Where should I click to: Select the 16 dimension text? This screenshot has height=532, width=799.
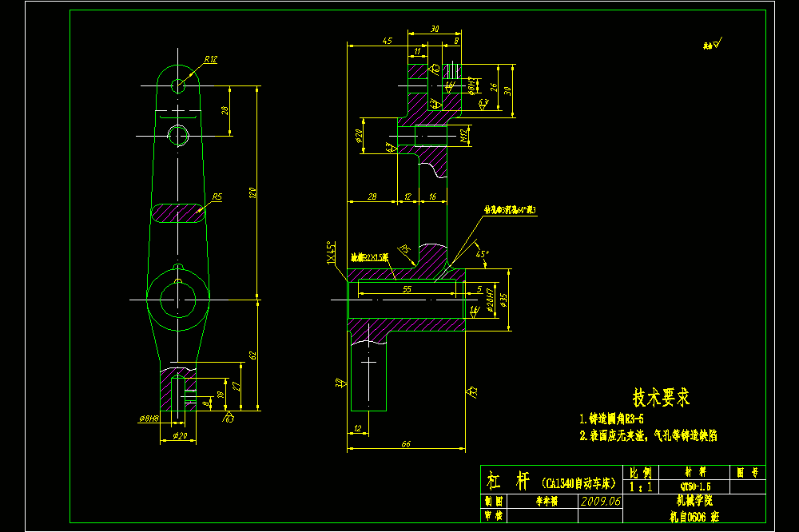point(432,197)
